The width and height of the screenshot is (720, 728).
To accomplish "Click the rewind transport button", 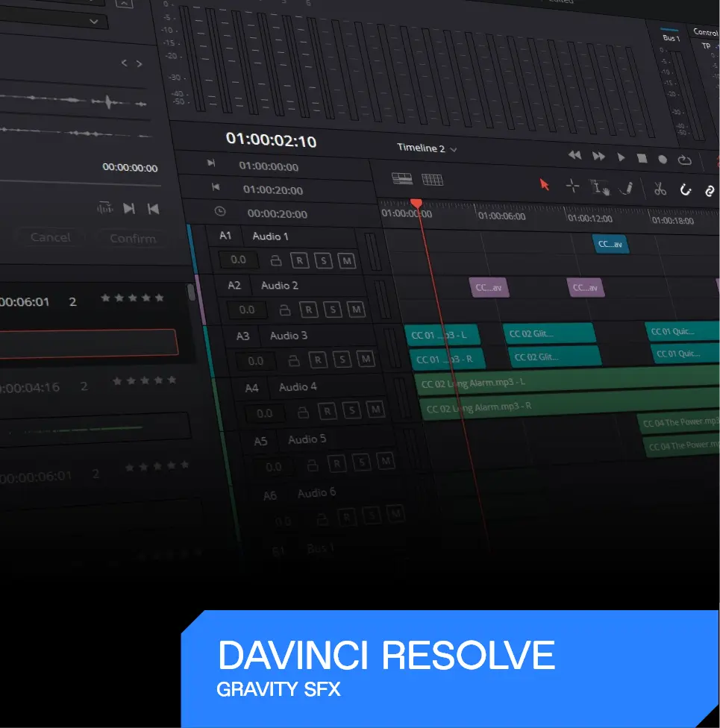I will point(575,156).
